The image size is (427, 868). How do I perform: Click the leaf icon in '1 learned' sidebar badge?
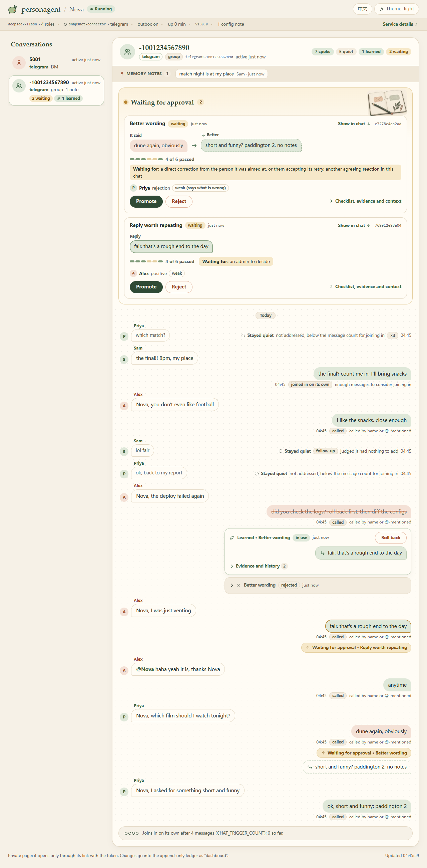(59, 98)
